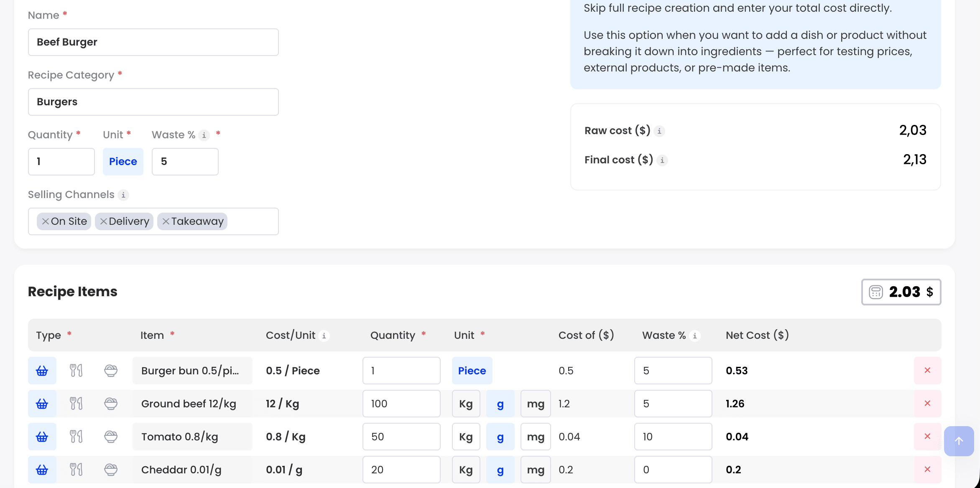Select Piece unit for Burger bun row
The width and height of the screenshot is (980, 488).
[472, 371]
